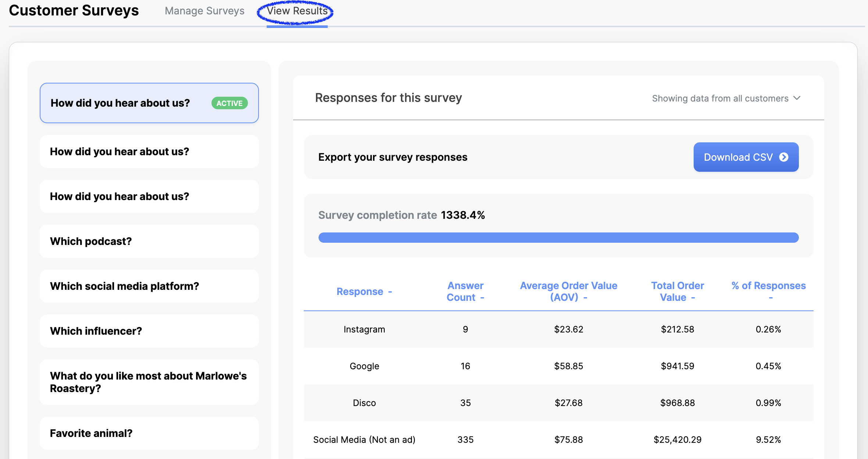Click the $58.85 AOV value
This screenshot has width=868, height=459.
pyautogui.click(x=569, y=366)
